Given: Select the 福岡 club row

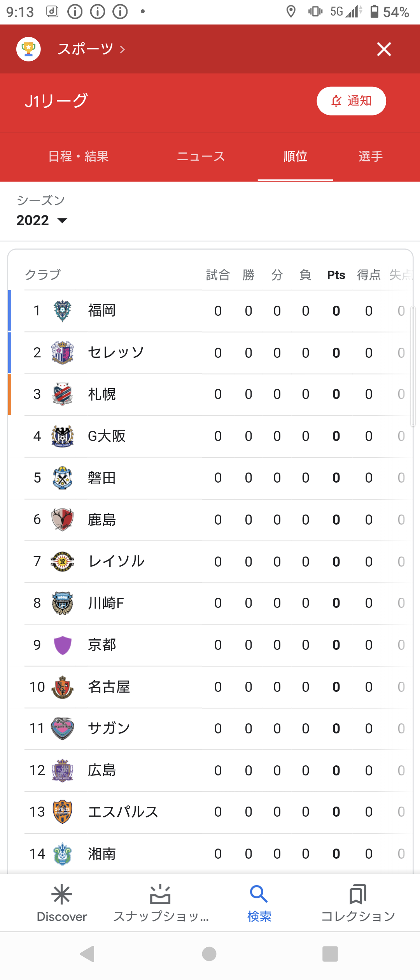Looking at the screenshot, I should click(x=210, y=311).
